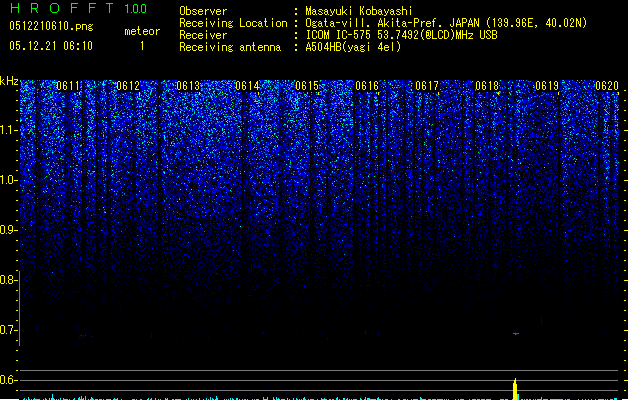629x400 pixels.
Task: Click the 1.0 kHz axis label
Action: (x=8, y=180)
